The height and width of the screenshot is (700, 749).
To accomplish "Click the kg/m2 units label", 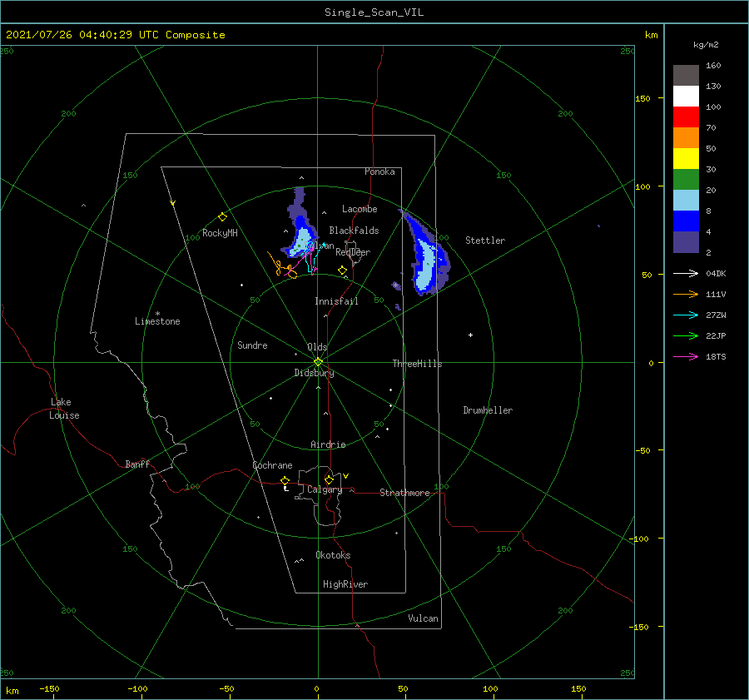I will (x=706, y=45).
